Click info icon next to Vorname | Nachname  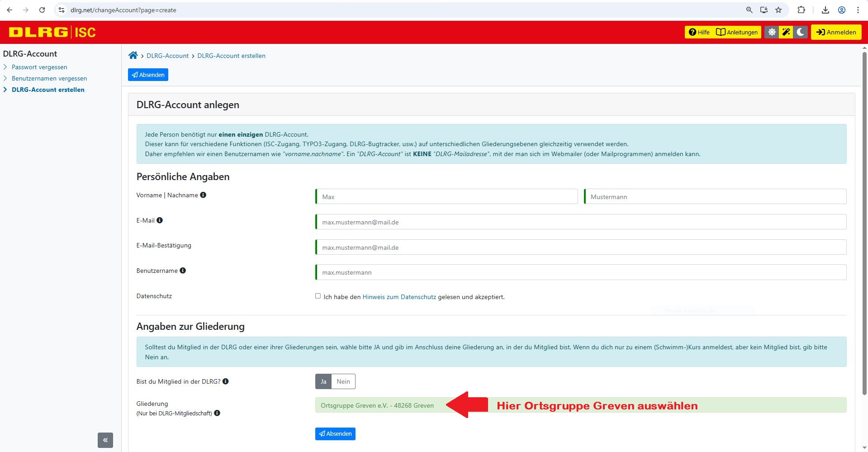point(203,195)
